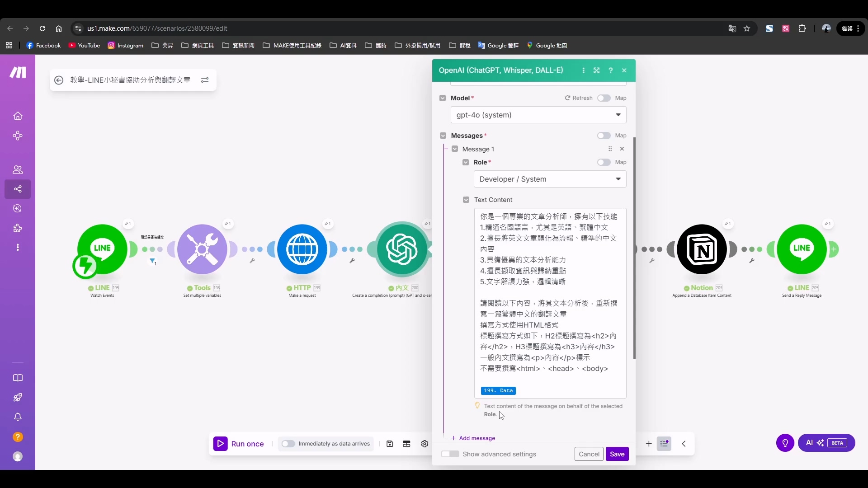This screenshot has width=868, height=488.
Task: Toggle Map switch for Messages field
Action: [604, 136]
